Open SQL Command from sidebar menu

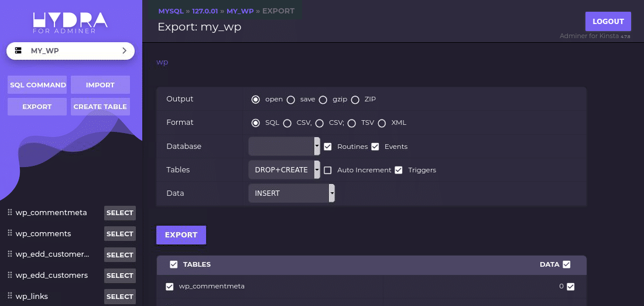tap(37, 85)
